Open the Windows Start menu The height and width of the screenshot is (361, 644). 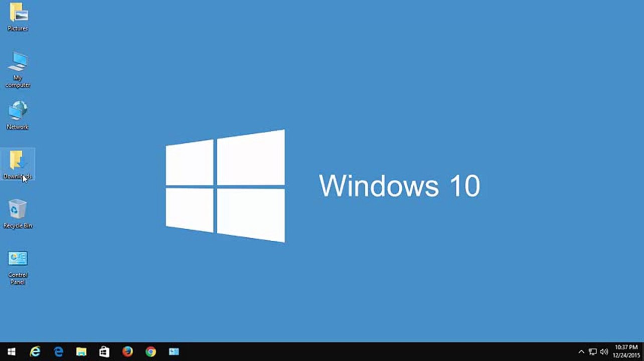[12, 351]
